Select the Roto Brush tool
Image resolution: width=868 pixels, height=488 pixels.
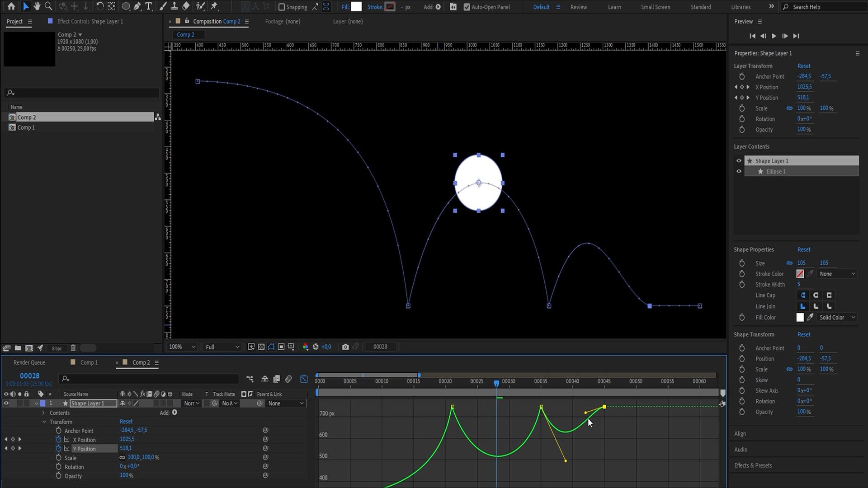click(200, 6)
